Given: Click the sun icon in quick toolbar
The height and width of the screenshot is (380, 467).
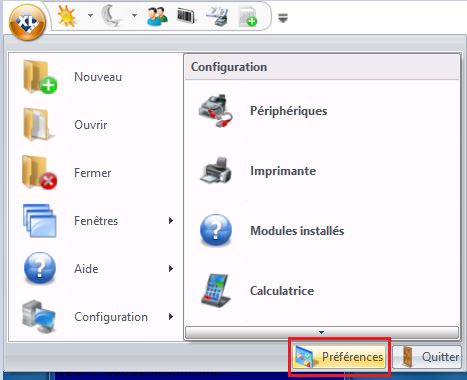Looking at the screenshot, I should tap(67, 16).
